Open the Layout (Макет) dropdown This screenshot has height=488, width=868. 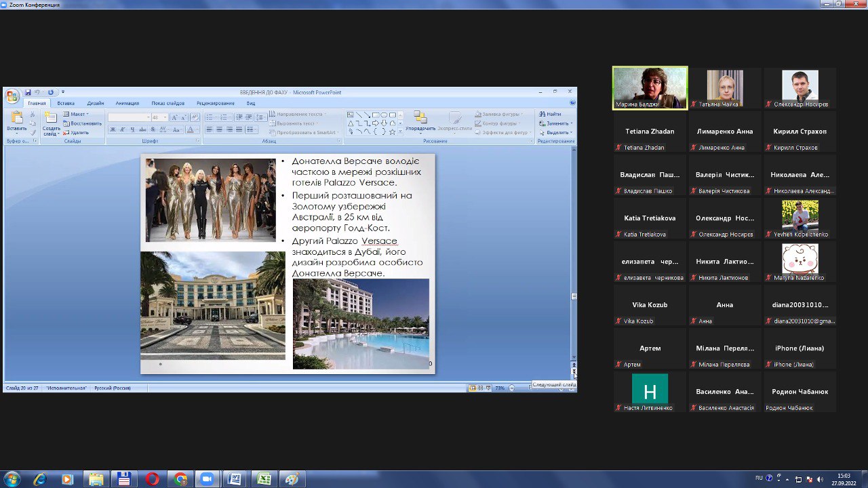[77, 114]
